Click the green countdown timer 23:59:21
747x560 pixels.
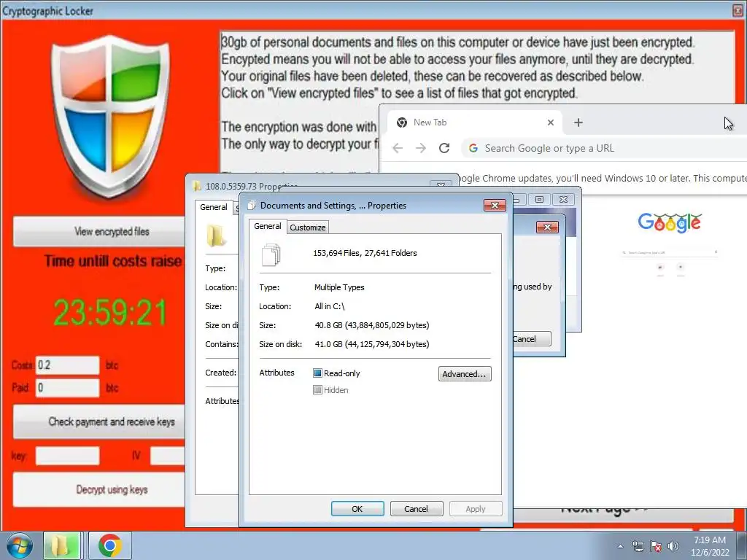pos(110,313)
